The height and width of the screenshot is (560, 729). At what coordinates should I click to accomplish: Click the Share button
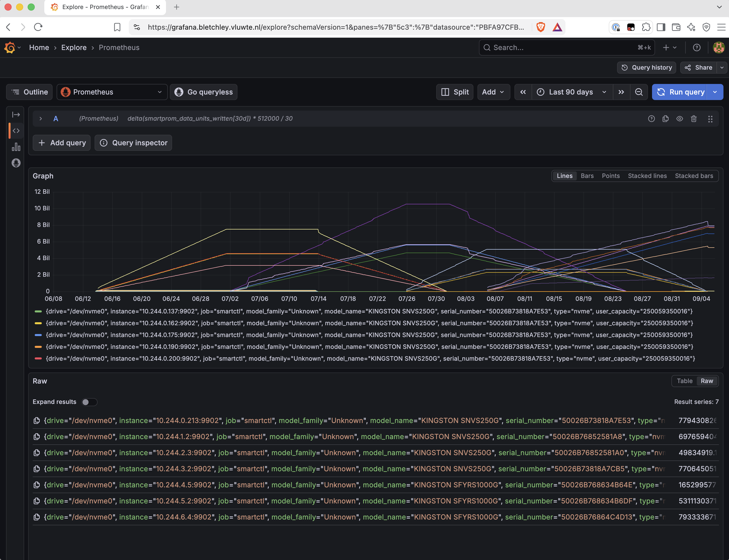[699, 68]
